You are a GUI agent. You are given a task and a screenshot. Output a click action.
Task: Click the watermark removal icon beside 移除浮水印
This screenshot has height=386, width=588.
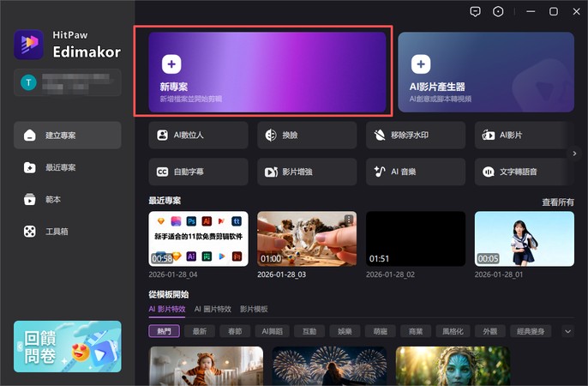coord(380,135)
